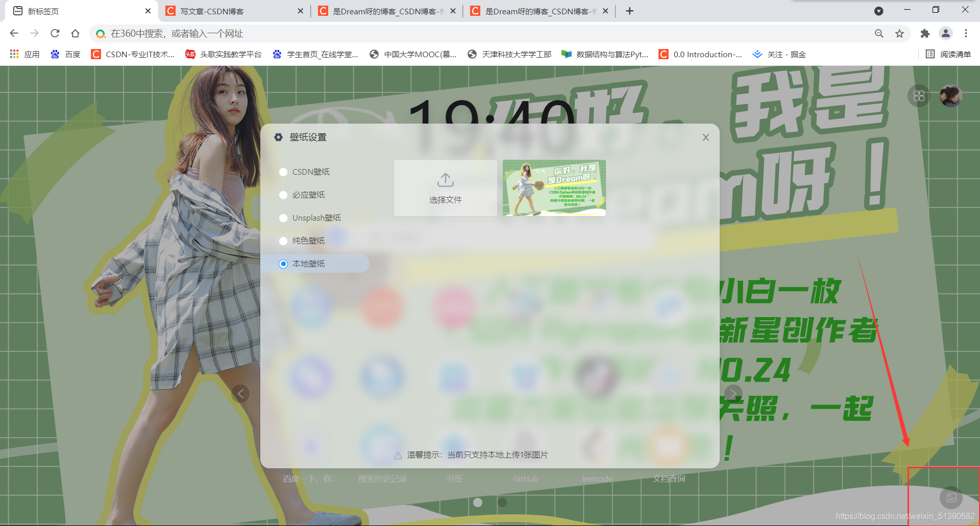
Task: Open the 阅读清单 reading list
Action: [948, 54]
